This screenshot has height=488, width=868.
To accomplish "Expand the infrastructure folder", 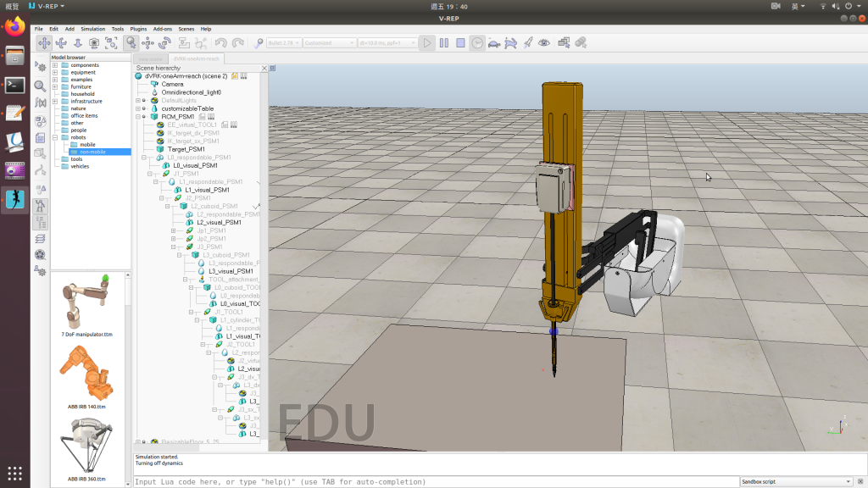I will 55,102.
